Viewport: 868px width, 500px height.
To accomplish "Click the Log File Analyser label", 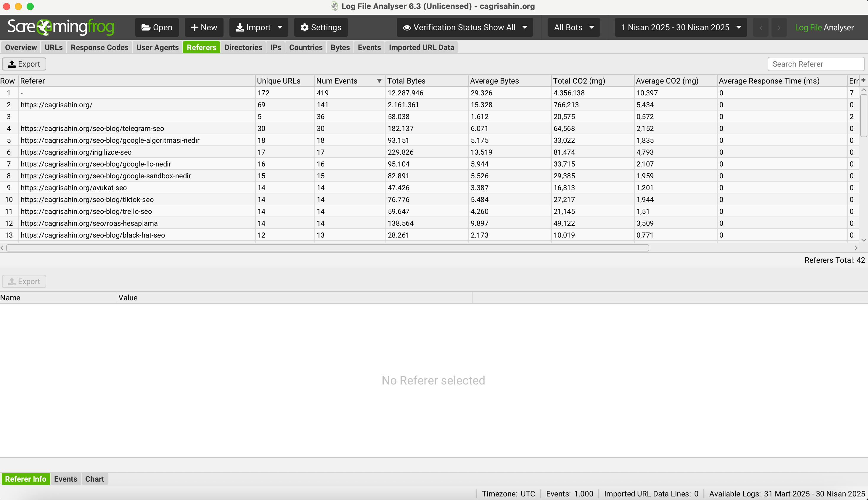I will pyautogui.click(x=824, y=28).
